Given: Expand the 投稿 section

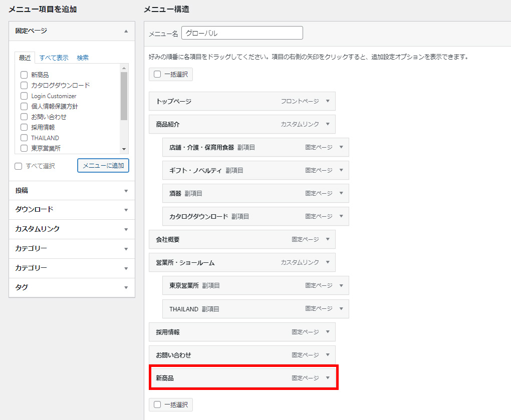Looking at the screenshot, I should (72, 191).
